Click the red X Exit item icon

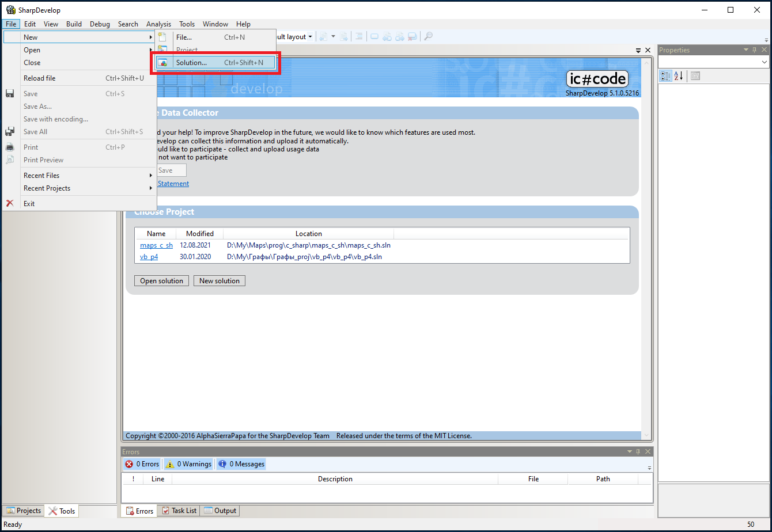(10, 203)
